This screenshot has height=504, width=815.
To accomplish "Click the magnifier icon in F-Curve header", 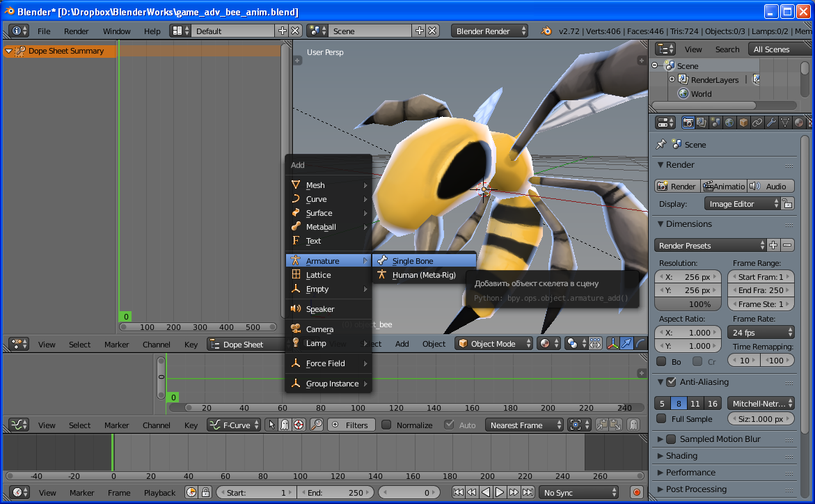I will 317,425.
